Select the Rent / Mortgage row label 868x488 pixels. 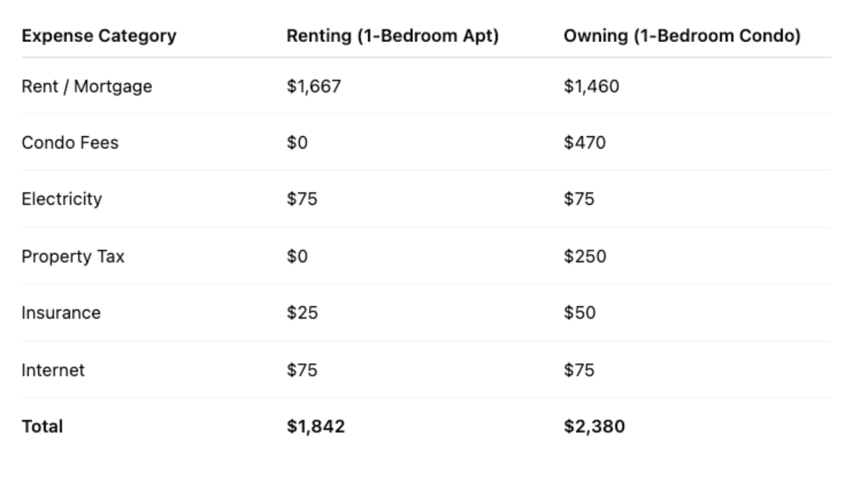pos(87,87)
